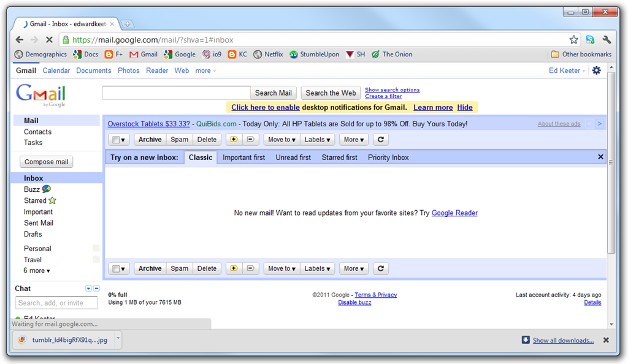The width and height of the screenshot is (628, 364).
Task: Open the top select checkbox dropdown arrow
Action: click(x=123, y=140)
